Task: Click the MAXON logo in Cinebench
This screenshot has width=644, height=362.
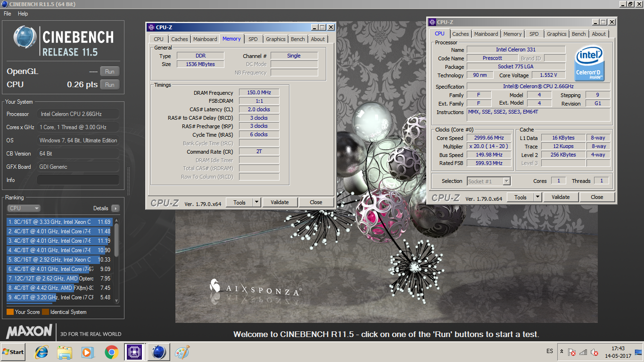Action: coord(29,331)
